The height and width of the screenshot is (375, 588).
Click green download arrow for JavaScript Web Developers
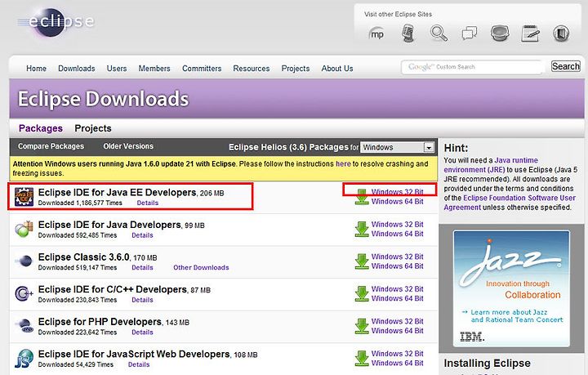coord(362,358)
